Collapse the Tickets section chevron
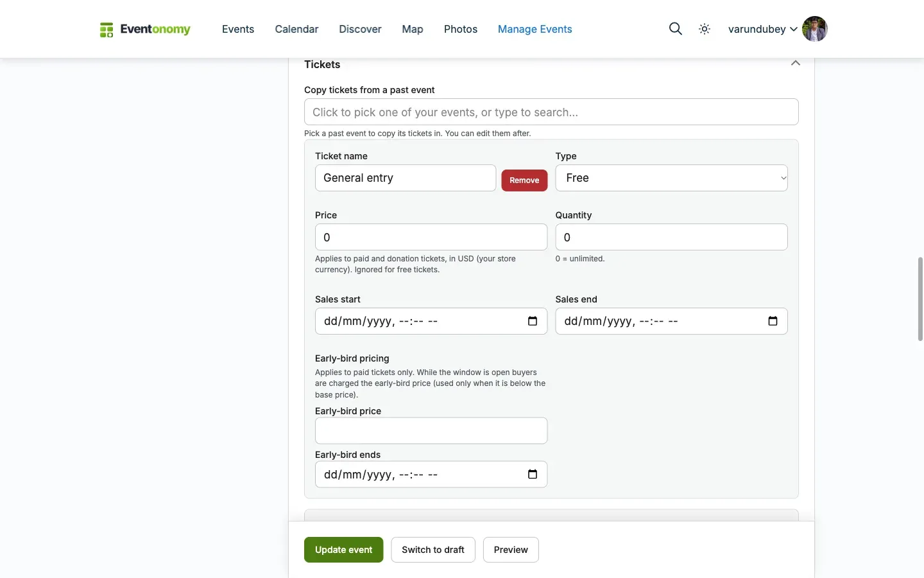The image size is (924, 578). click(796, 64)
